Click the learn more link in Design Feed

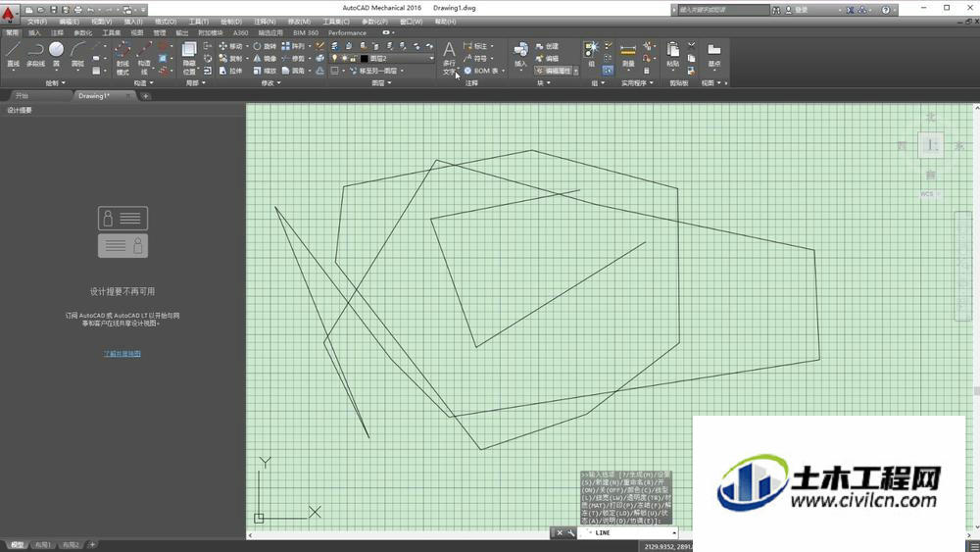coord(122,354)
